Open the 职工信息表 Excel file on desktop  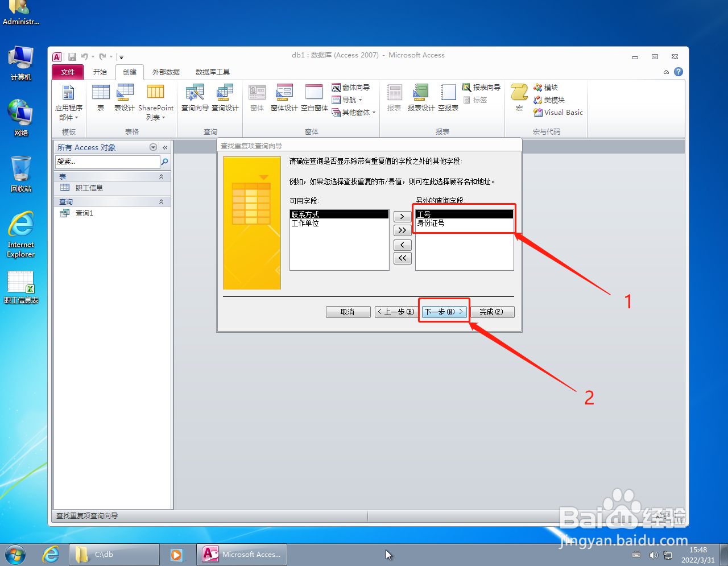coord(21,287)
